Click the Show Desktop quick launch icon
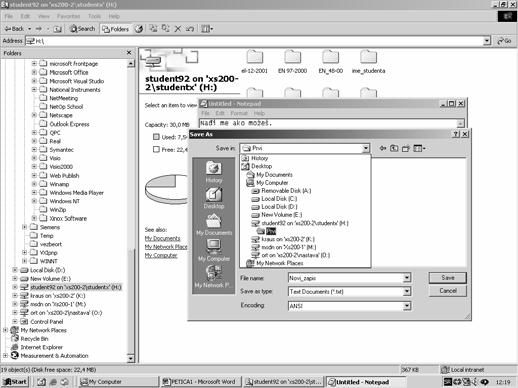Image resolution: width=518 pixels, height=388 pixels. (41, 382)
